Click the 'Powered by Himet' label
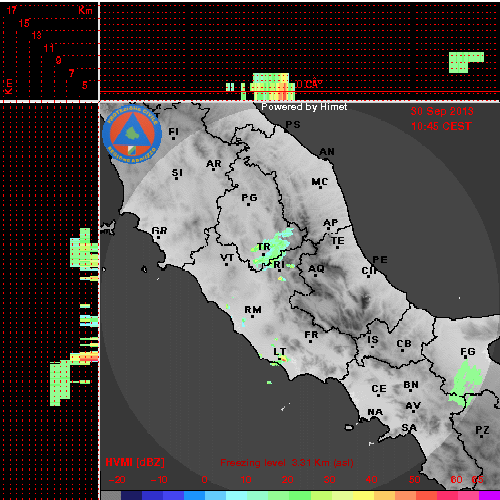 [304, 107]
